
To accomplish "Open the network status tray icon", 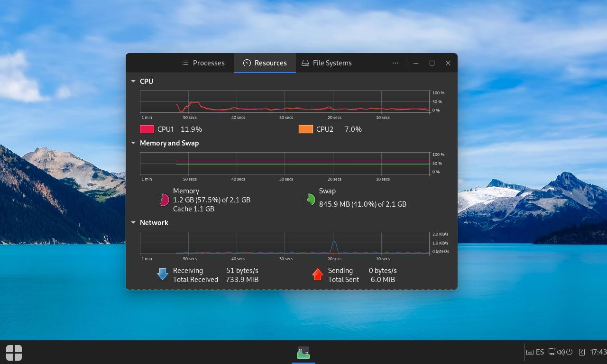I will [552, 352].
